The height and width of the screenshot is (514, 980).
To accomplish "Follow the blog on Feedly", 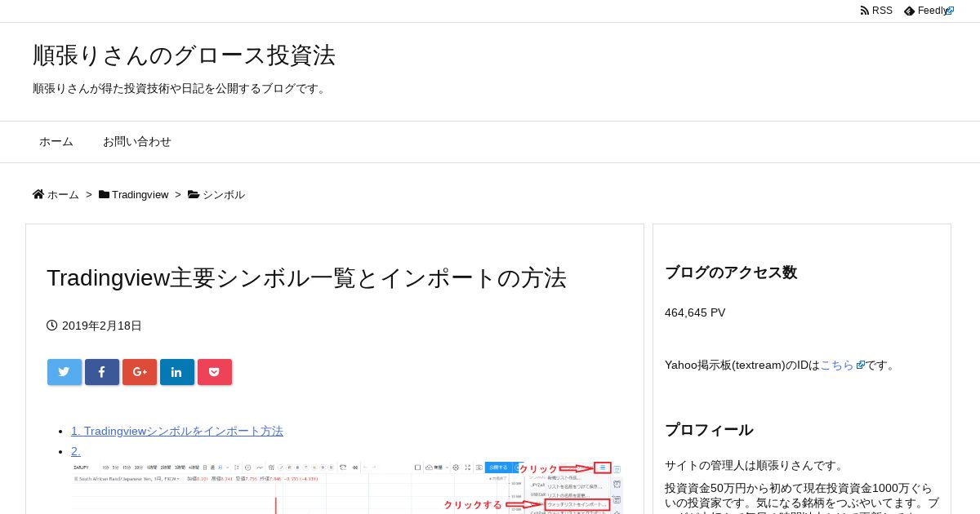I will click(929, 11).
